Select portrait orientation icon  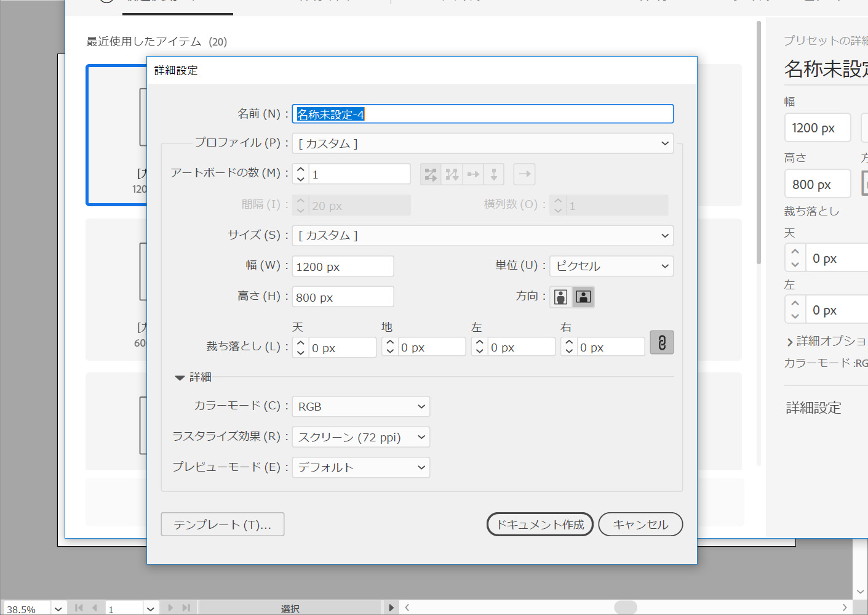(560, 297)
